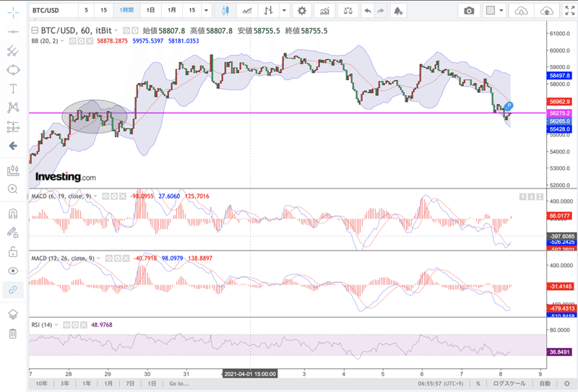Open the indicators chart icon
578x392 pixels.
pos(324,11)
